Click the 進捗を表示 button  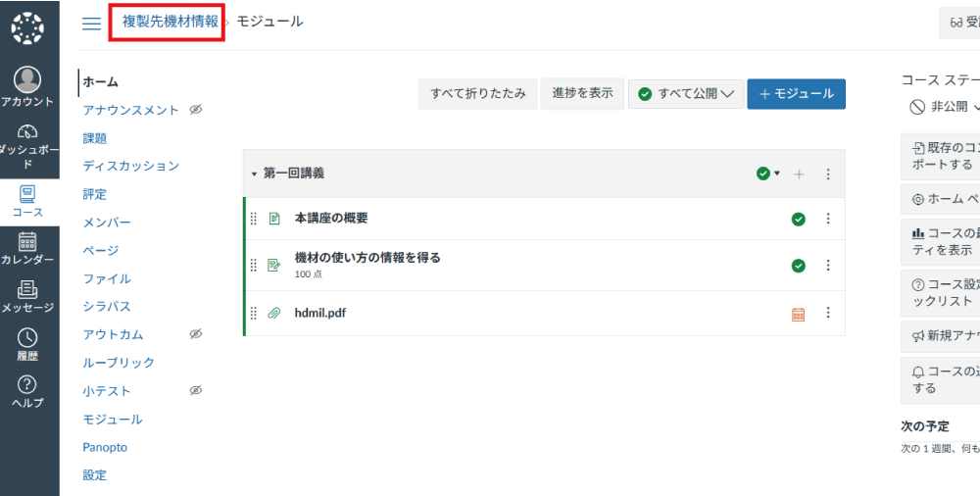(582, 94)
